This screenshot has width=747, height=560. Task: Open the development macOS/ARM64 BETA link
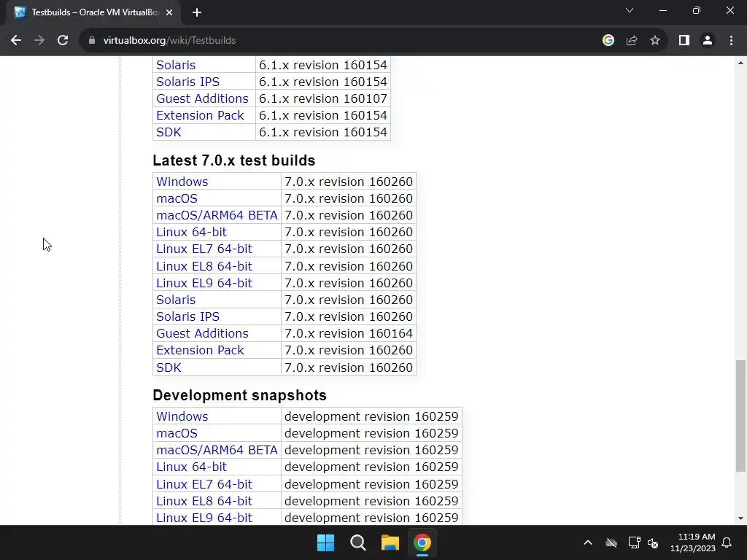click(217, 450)
